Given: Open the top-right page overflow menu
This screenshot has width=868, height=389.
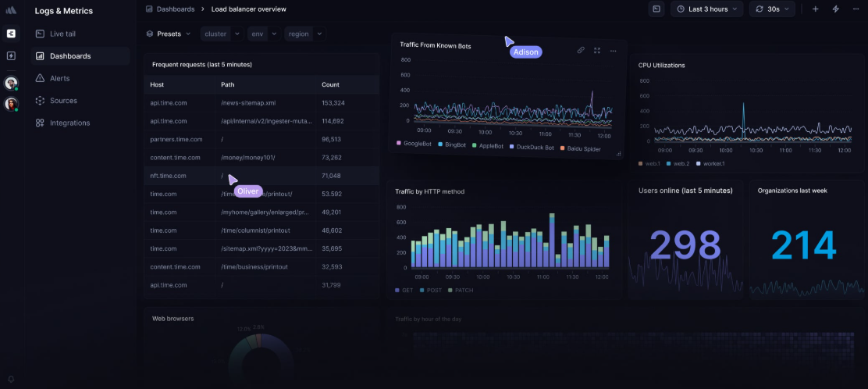Looking at the screenshot, I should click(x=856, y=9).
